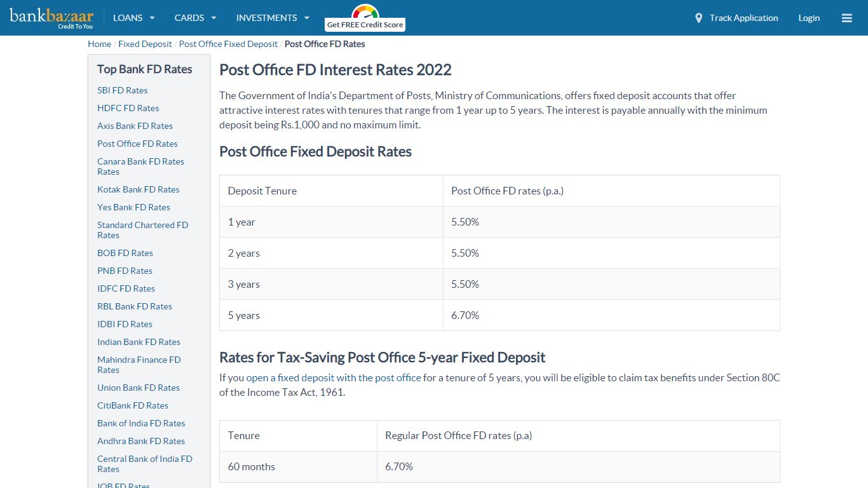This screenshot has height=488, width=868.
Task: Click the location pin icon by Track Application
Action: 698,18
